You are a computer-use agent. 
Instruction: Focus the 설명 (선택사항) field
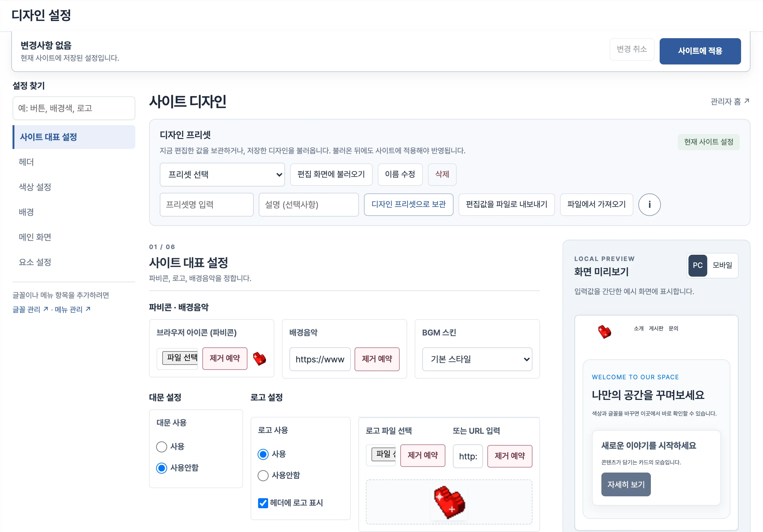[309, 205]
